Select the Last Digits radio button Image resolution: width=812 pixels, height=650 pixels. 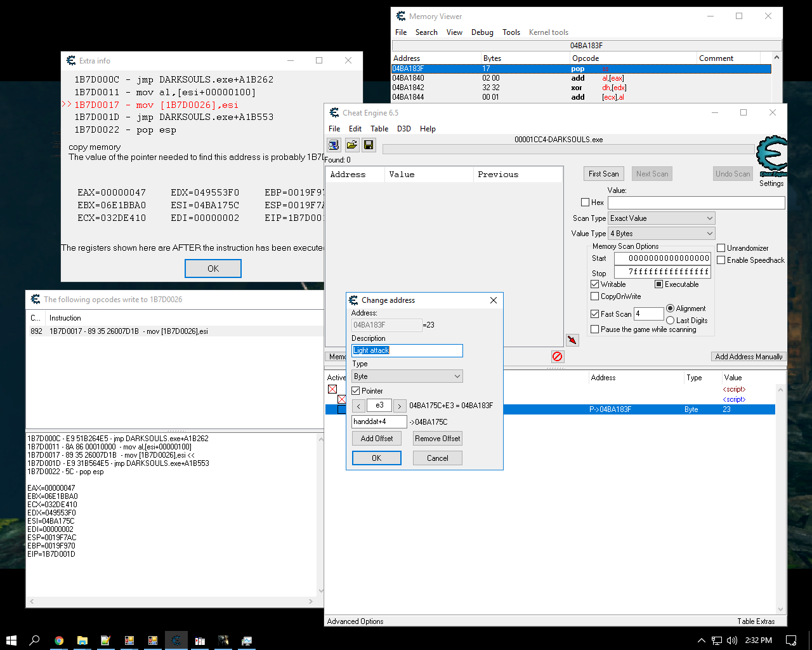coord(670,321)
